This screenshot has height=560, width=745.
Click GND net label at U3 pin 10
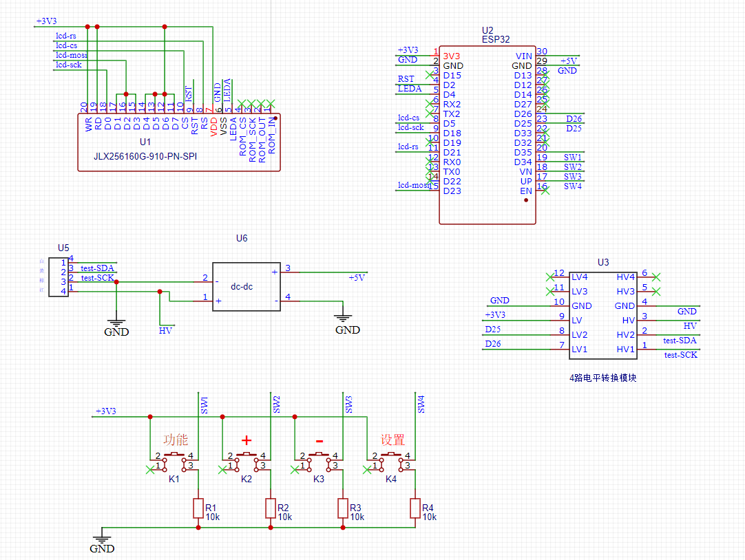500,301
